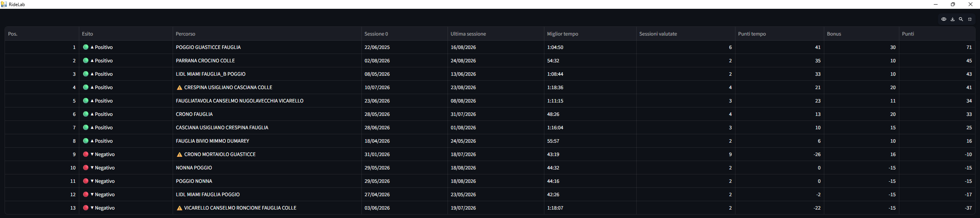Click Negativo label in CRONO MORTAIOLO GUASTICCE row
The width and height of the screenshot is (980, 218).
click(x=105, y=154)
